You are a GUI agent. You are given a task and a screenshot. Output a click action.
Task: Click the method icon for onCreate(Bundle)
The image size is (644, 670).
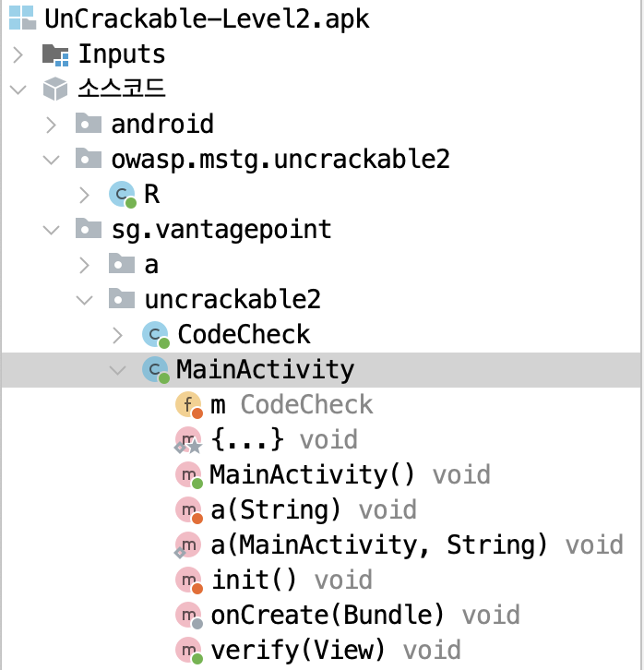coord(189,616)
